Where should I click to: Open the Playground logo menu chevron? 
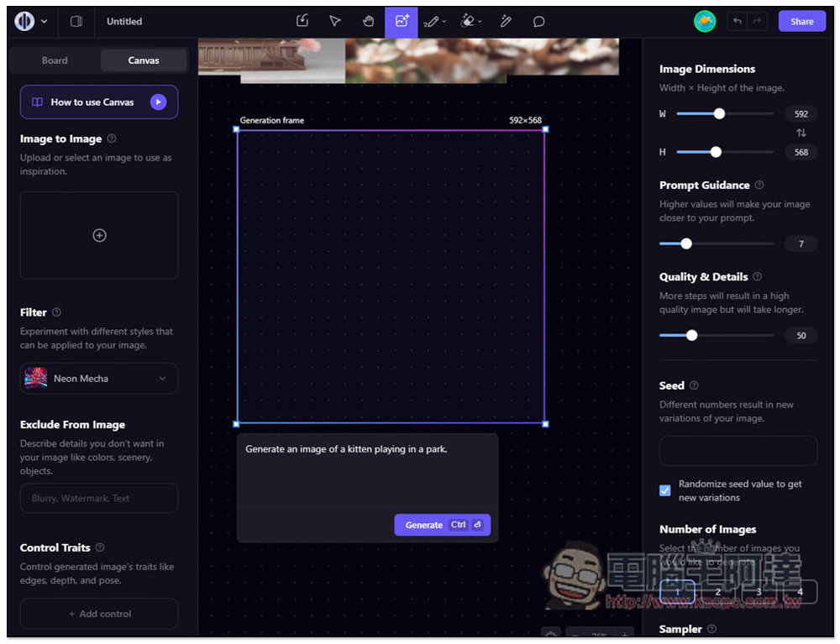pyautogui.click(x=45, y=22)
